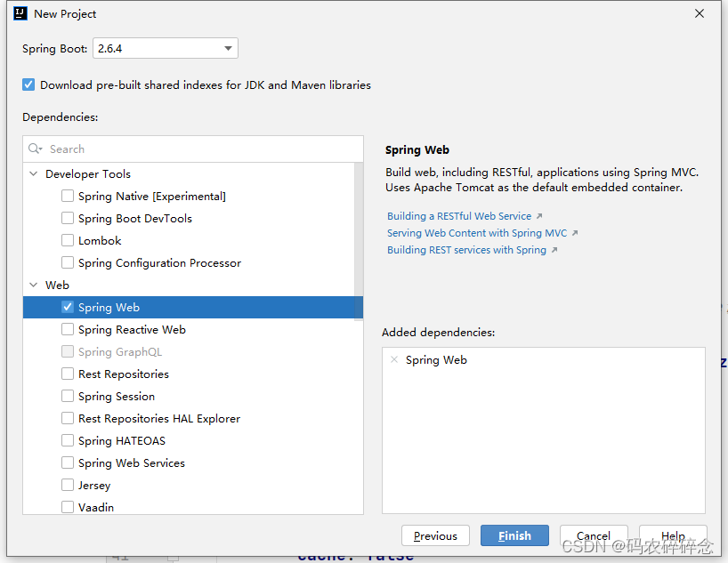Check Rest Repositories HAL Explorer

68,419
